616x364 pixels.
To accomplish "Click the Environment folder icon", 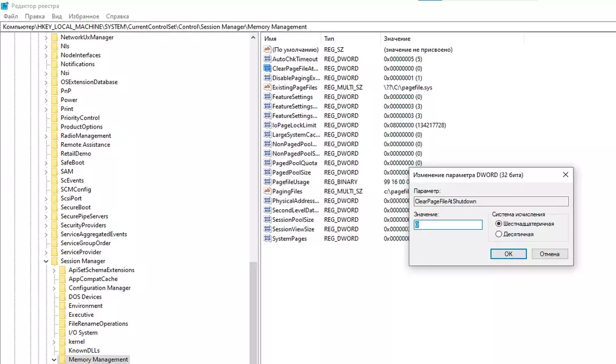I will [x=62, y=305].
